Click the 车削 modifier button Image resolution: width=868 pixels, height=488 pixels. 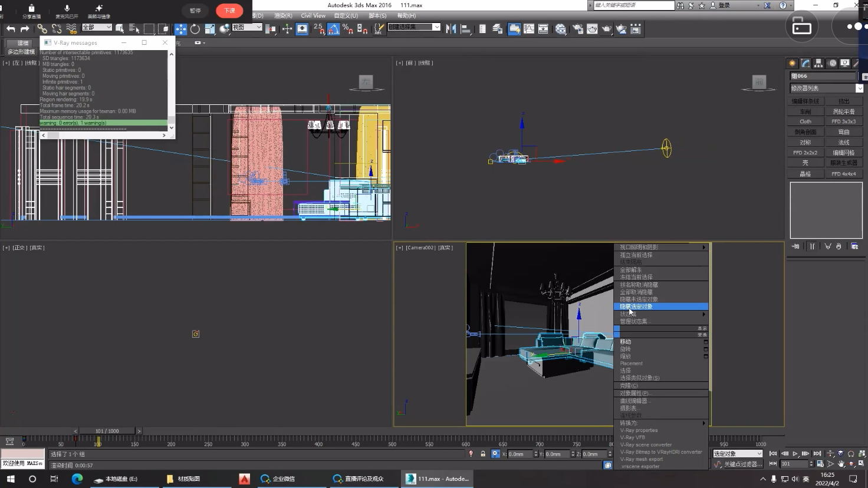[x=805, y=111]
